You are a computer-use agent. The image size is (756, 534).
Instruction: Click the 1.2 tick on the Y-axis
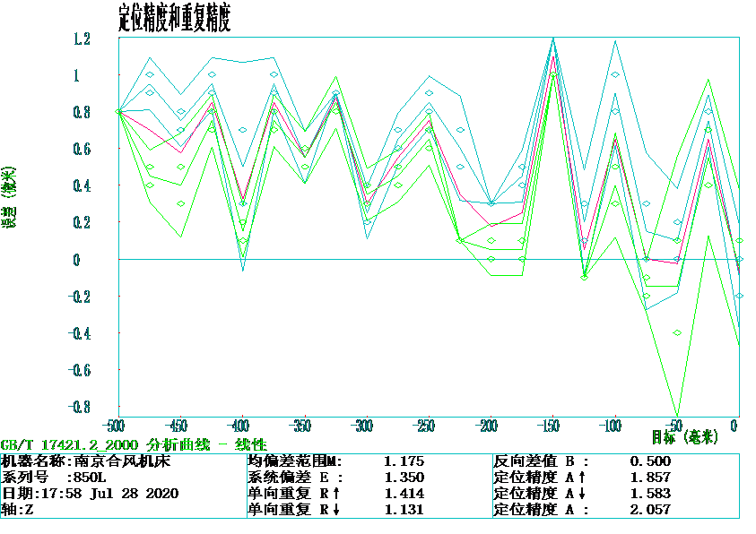pyautogui.click(x=83, y=39)
